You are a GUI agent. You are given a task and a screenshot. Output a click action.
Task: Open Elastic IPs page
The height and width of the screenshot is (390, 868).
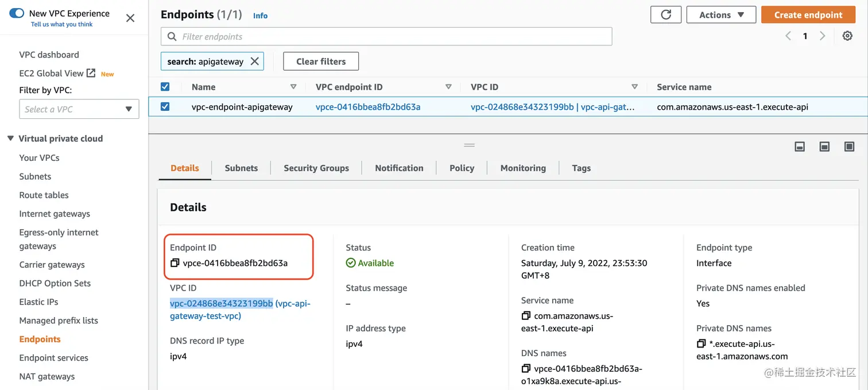38,302
